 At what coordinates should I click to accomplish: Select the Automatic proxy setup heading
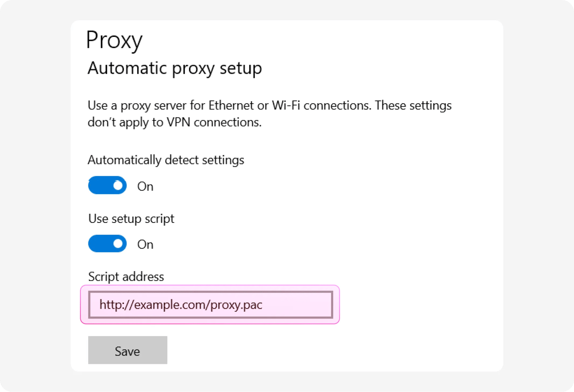(175, 68)
